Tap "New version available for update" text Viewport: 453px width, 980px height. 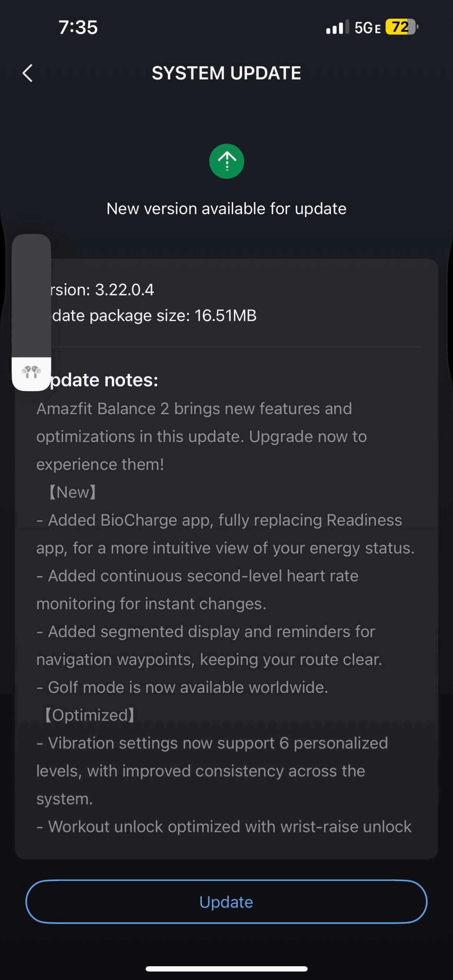pos(226,209)
